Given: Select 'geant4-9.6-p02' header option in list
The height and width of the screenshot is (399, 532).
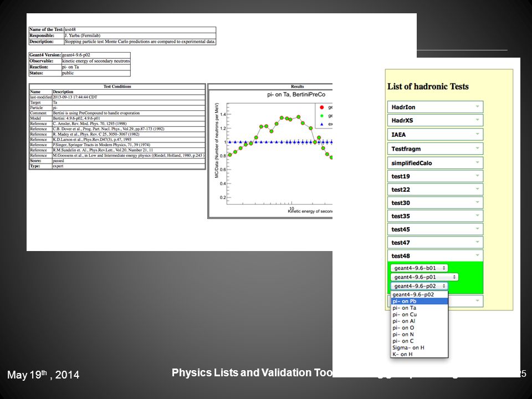Looking at the screenshot, I should [x=420, y=294].
